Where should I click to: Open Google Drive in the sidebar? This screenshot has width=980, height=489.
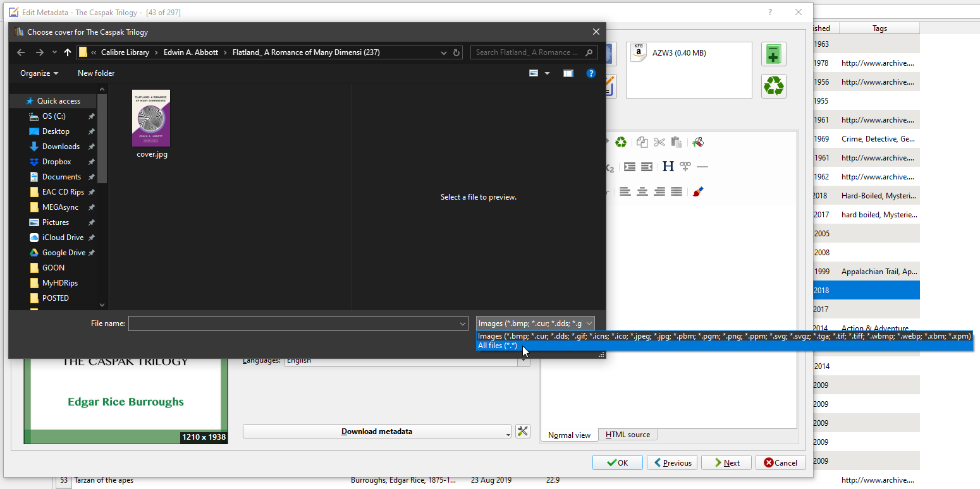(x=63, y=253)
